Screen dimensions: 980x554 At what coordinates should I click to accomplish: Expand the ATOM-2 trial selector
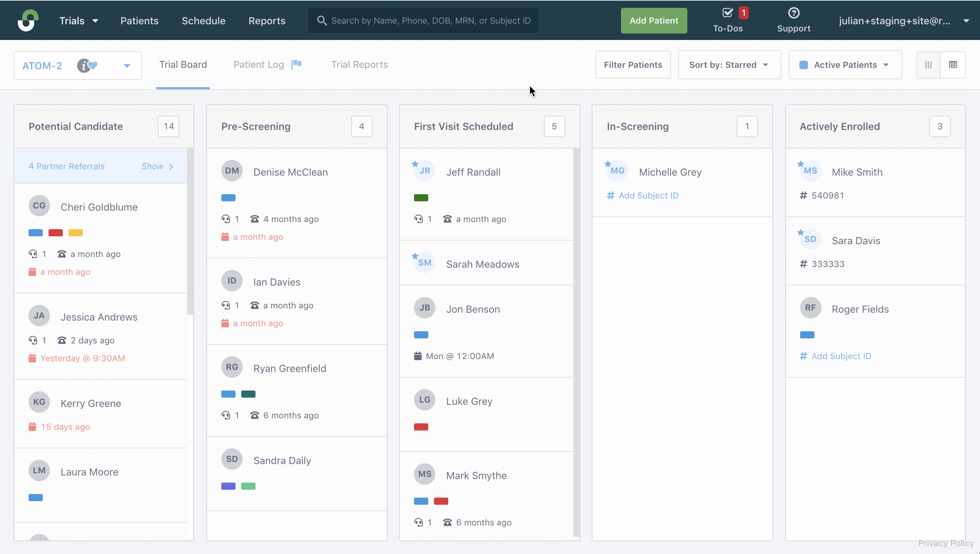tap(78, 65)
